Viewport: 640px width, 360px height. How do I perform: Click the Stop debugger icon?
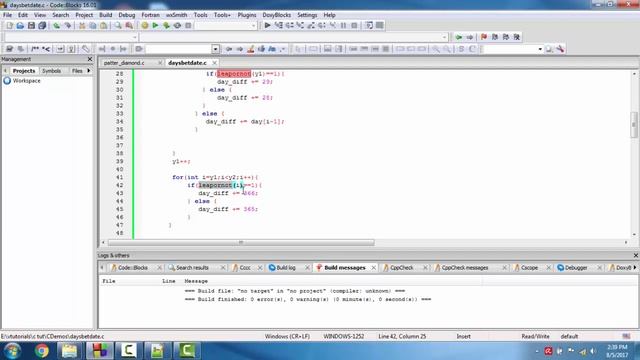354,25
